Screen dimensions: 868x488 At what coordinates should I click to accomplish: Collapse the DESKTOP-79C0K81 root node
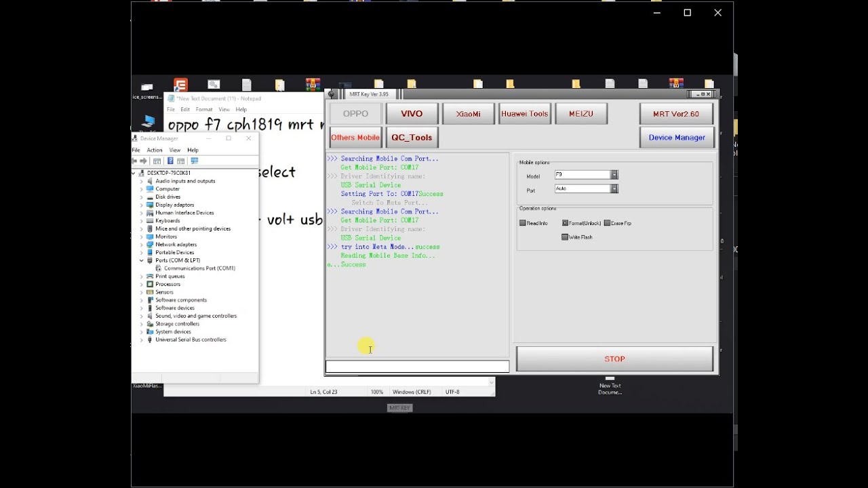click(x=134, y=173)
